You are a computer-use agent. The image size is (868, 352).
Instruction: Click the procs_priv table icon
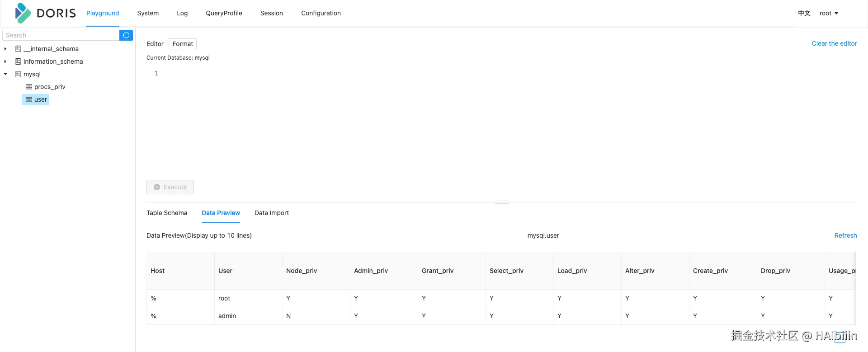pos(29,87)
